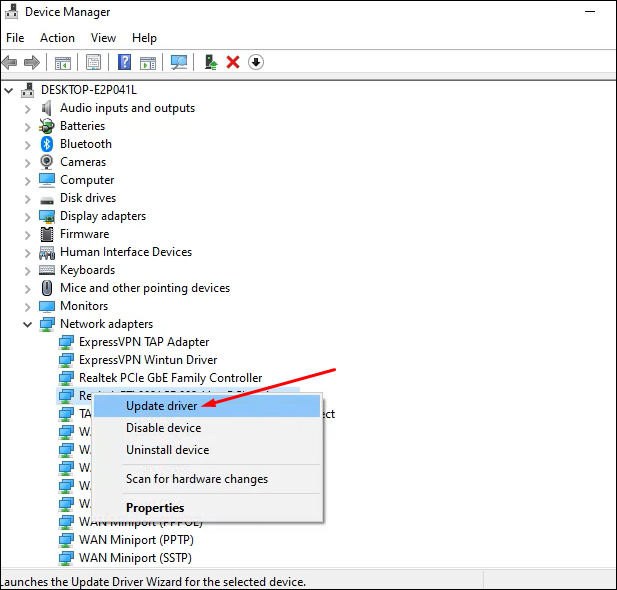Select Scan for hardware changes menu entry
This screenshot has width=617, height=590.
click(x=207, y=479)
